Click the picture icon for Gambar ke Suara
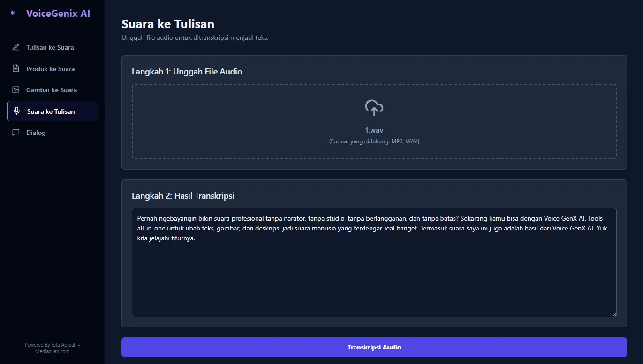The width and height of the screenshot is (643, 364). click(x=16, y=90)
